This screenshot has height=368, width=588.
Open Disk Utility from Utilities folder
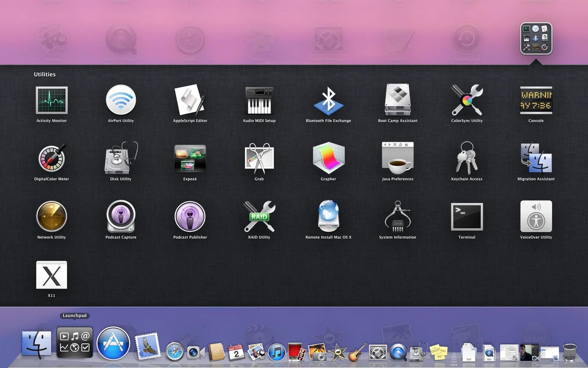(121, 159)
